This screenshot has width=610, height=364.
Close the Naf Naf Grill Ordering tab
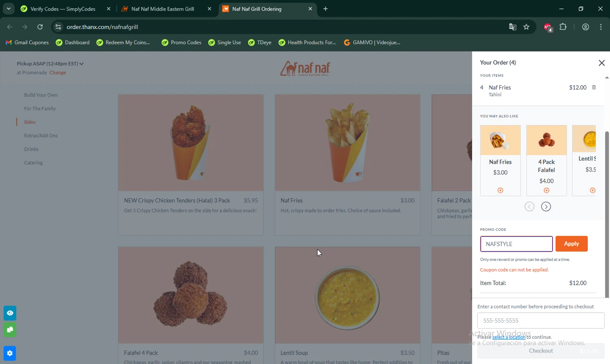click(310, 9)
